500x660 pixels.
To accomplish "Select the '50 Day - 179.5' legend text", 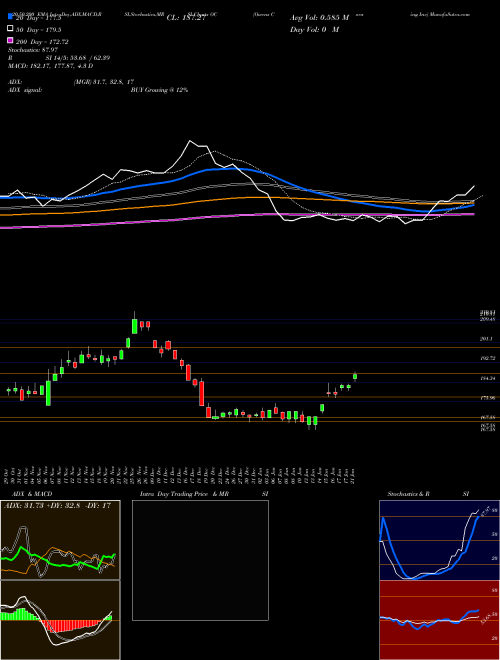I will click(39, 29).
